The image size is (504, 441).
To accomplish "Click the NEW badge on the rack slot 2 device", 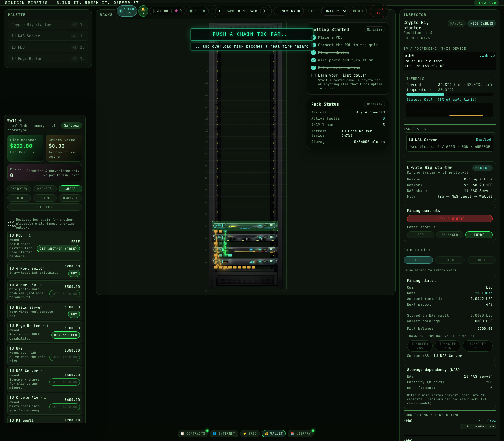I will click(x=218, y=249).
